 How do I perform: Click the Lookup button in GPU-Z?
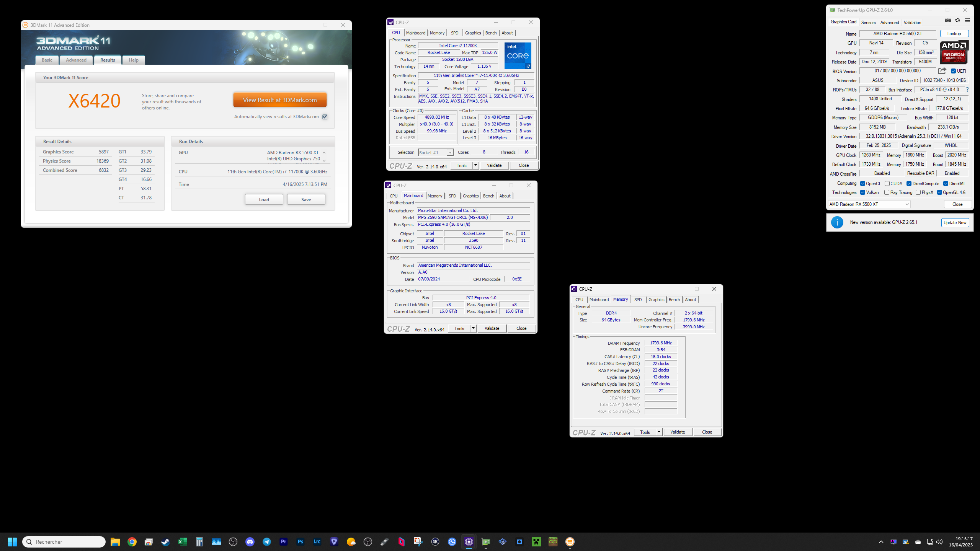pyautogui.click(x=954, y=34)
